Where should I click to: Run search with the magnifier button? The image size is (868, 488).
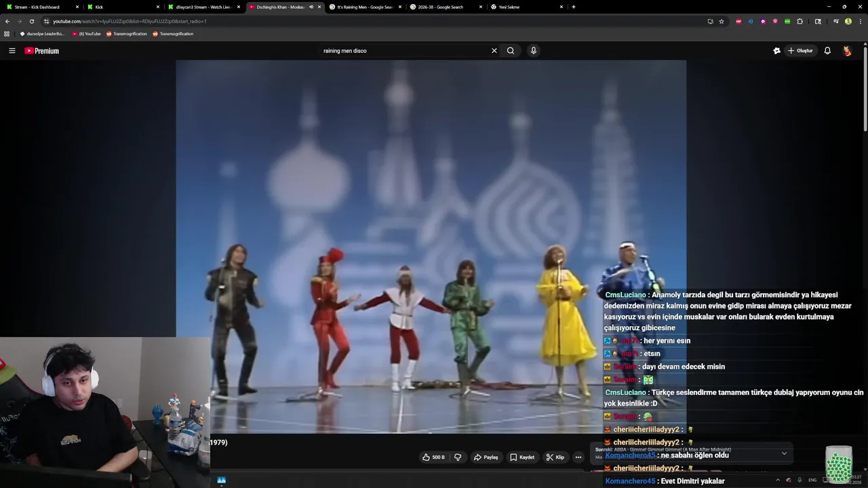pyautogui.click(x=511, y=51)
